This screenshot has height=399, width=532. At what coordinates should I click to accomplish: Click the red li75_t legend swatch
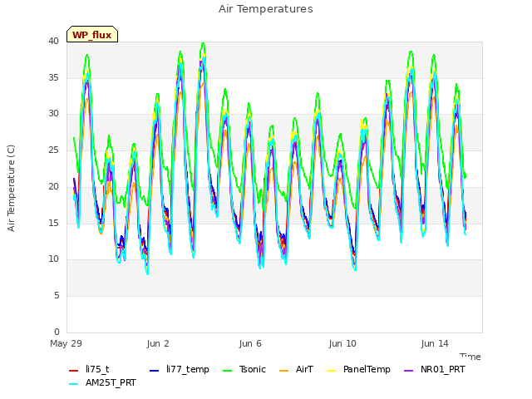(74, 371)
